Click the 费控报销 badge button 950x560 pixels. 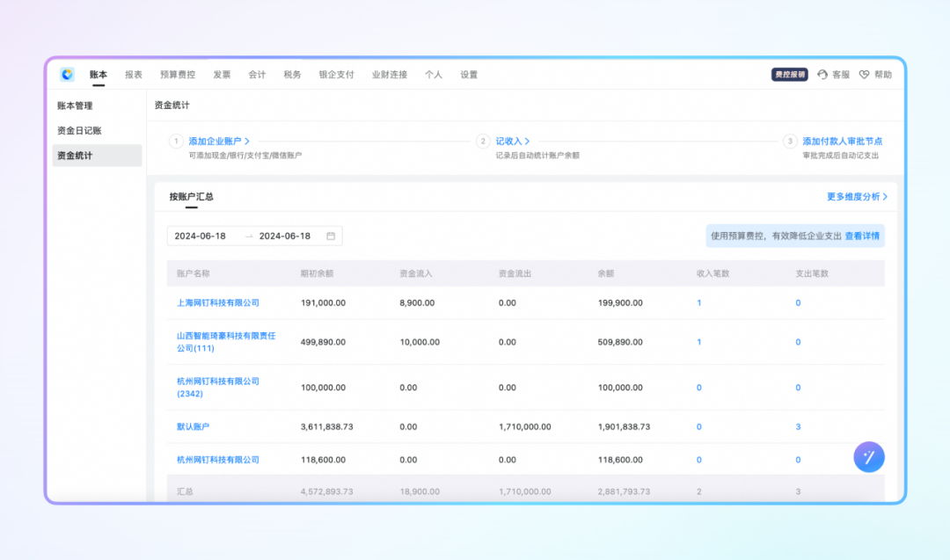click(x=789, y=75)
